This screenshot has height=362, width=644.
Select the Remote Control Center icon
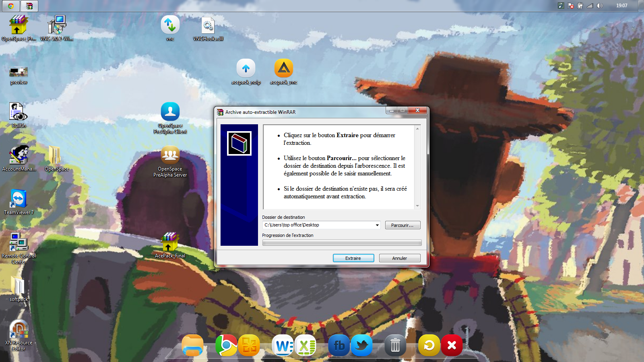[19, 248]
